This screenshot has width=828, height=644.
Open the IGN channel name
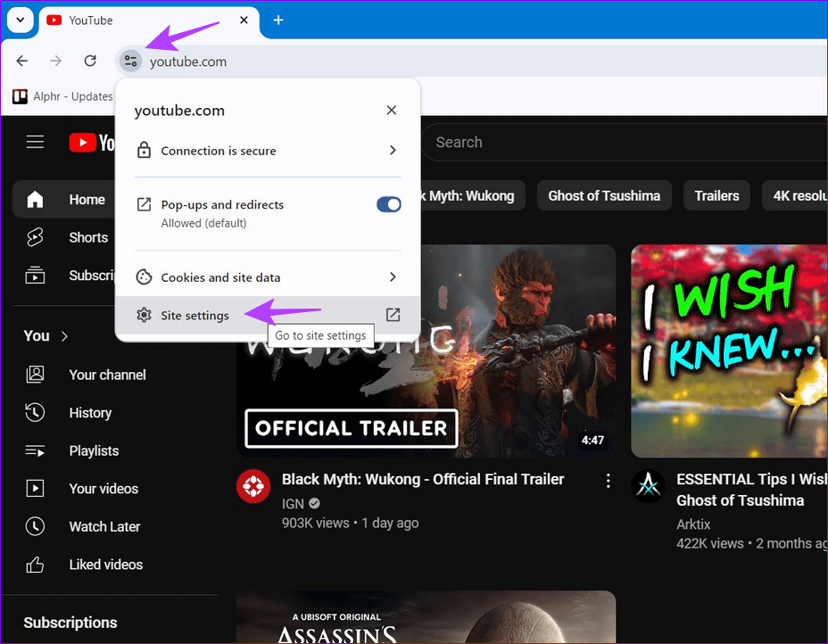point(293,504)
